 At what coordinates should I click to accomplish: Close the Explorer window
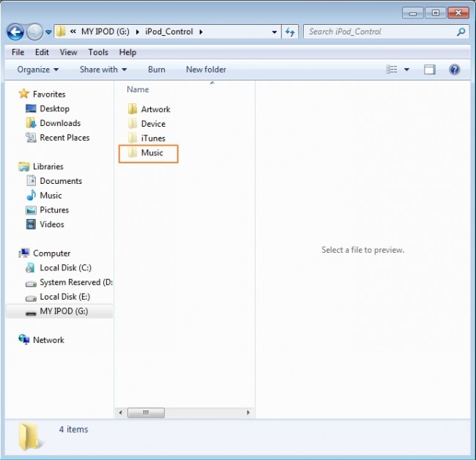pyautogui.click(x=458, y=13)
